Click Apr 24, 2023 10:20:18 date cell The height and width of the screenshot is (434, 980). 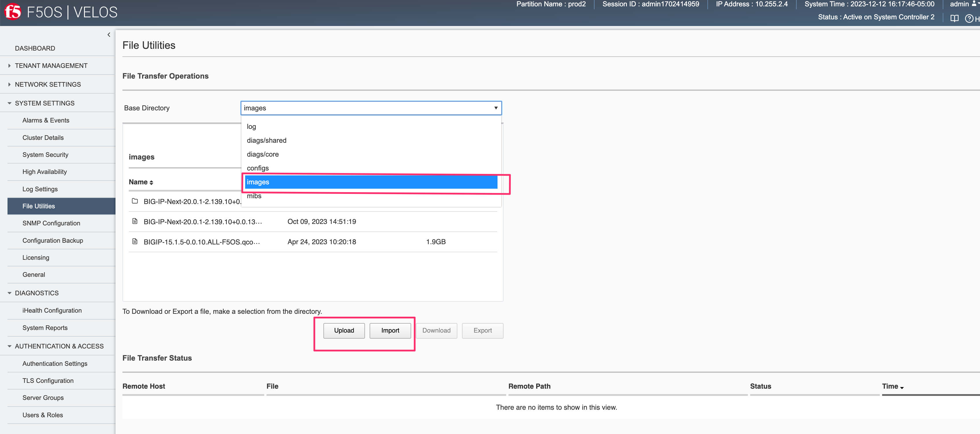pyautogui.click(x=321, y=242)
